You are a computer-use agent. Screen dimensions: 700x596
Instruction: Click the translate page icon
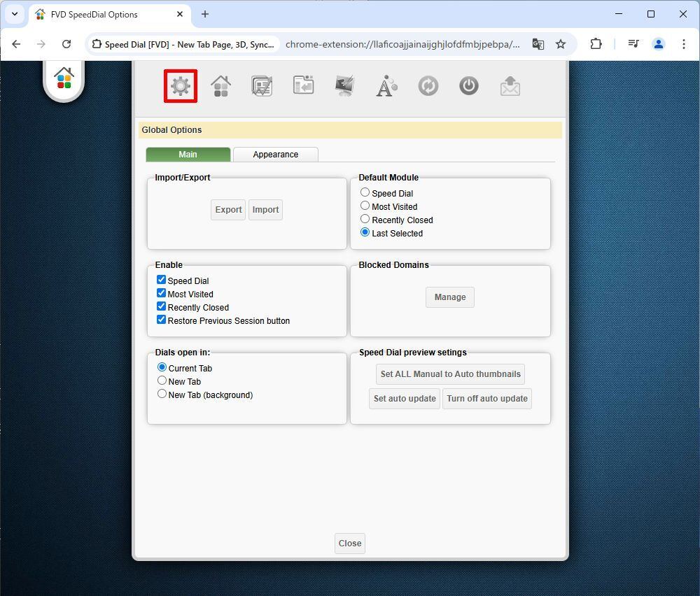point(538,44)
